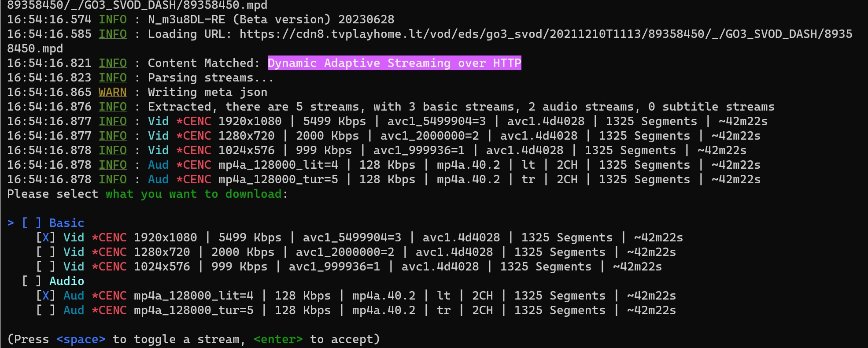
Task: Click the <space> key hint
Action: 81,339
